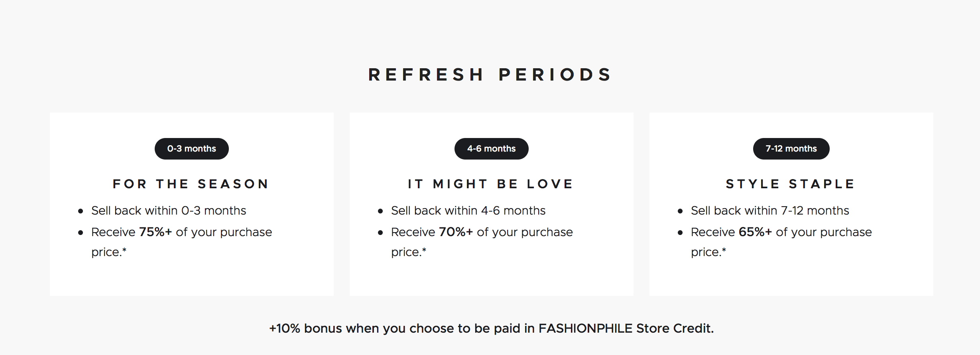Viewport: 980px width, 355px height.
Task: Click 'Sell back within 0-3 months' text
Action: click(169, 210)
